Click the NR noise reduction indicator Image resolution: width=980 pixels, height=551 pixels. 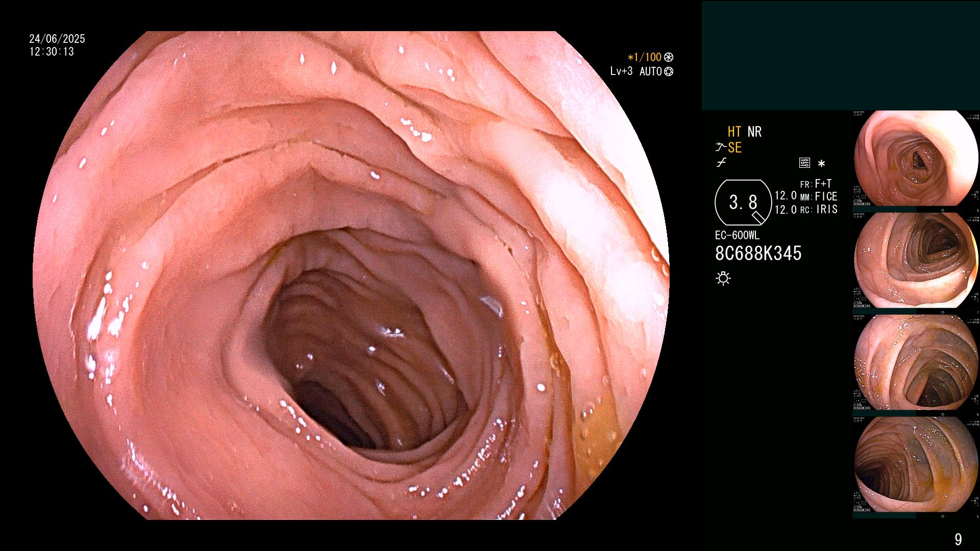(754, 132)
